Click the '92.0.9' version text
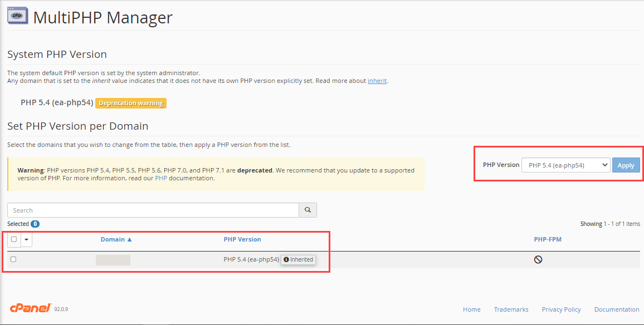 pyautogui.click(x=61, y=309)
